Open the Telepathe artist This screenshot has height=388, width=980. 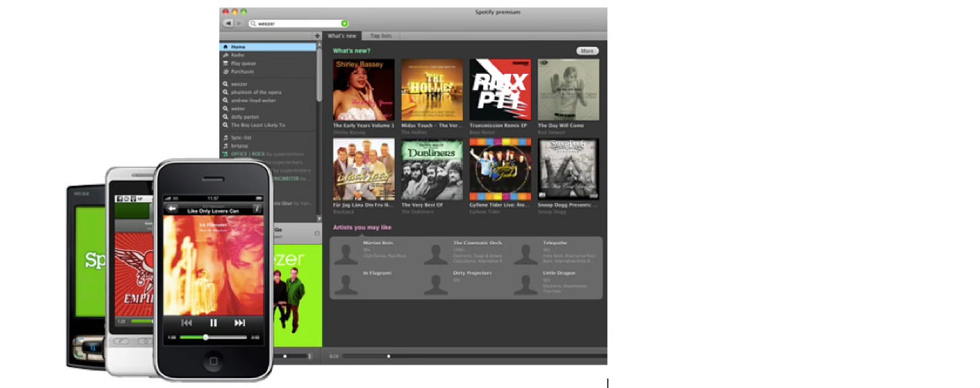click(555, 243)
